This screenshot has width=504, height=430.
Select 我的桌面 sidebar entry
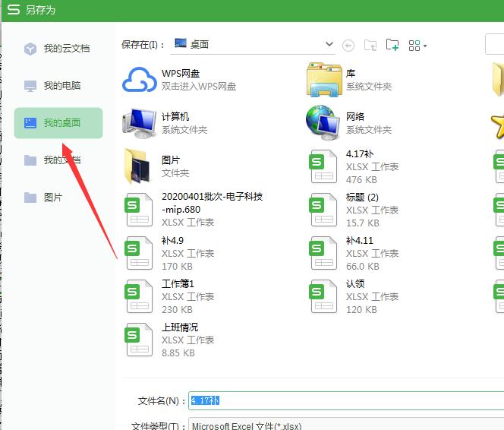click(x=58, y=123)
